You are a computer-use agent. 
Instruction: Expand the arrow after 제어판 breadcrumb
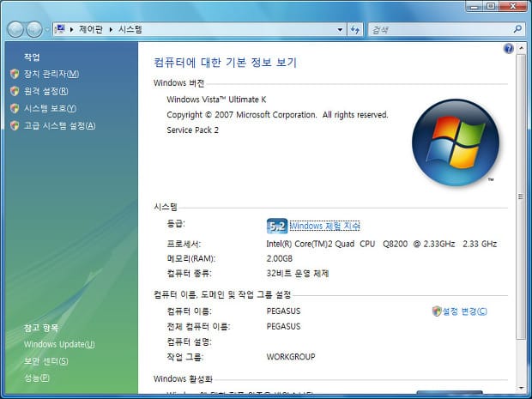pos(109,29)
